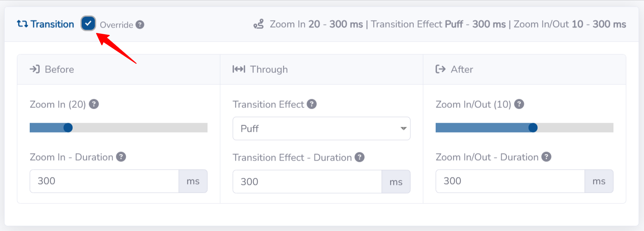The image size is (644, 231).
Task: Click the Through section arrows icon
Action: 238,69
